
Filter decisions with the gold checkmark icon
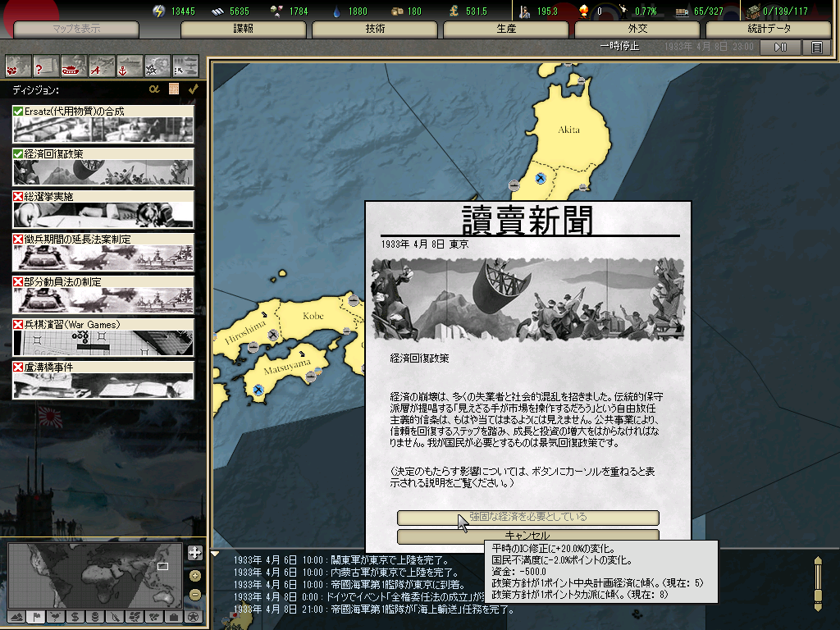(x=194, y=89)
